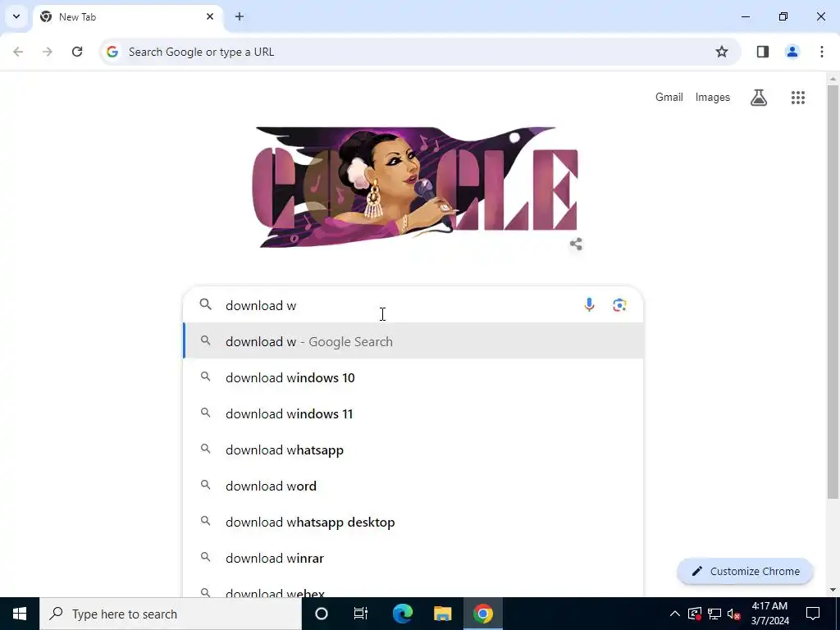The image size is (840, 630).
Task: Select suggestion download word
Action: coord(413,486)
